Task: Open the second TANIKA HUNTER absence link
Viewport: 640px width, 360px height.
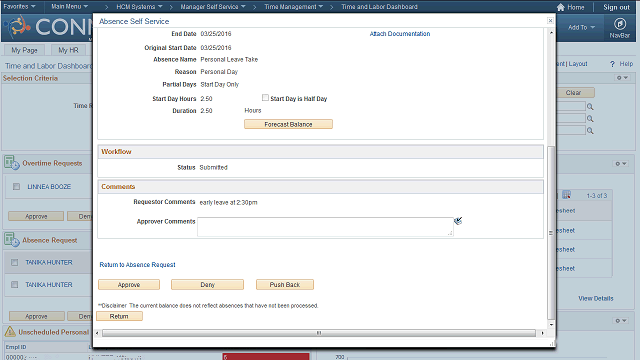Action: tap(49, 284)
